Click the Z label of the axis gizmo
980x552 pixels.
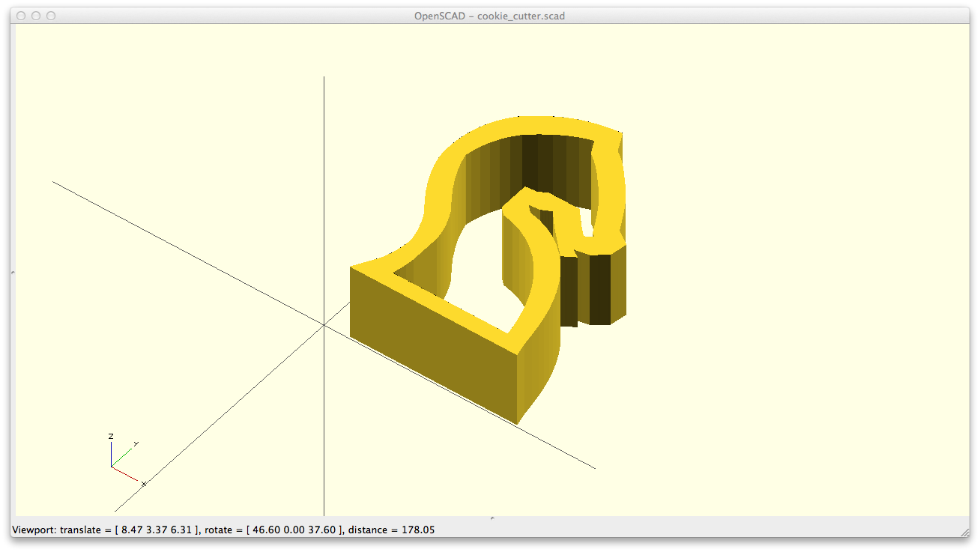point(111,436)
